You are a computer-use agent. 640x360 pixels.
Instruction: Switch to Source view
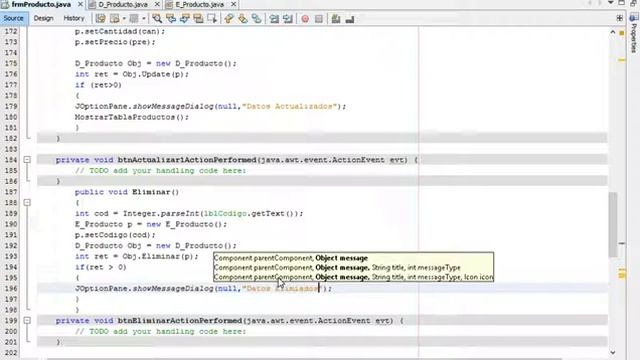[13, 18]
